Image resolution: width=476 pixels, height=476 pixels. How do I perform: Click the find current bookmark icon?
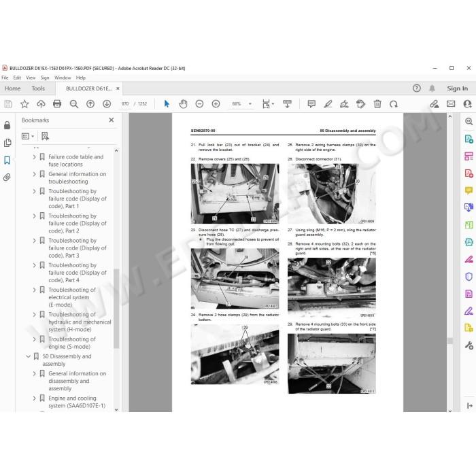point(45,136)
